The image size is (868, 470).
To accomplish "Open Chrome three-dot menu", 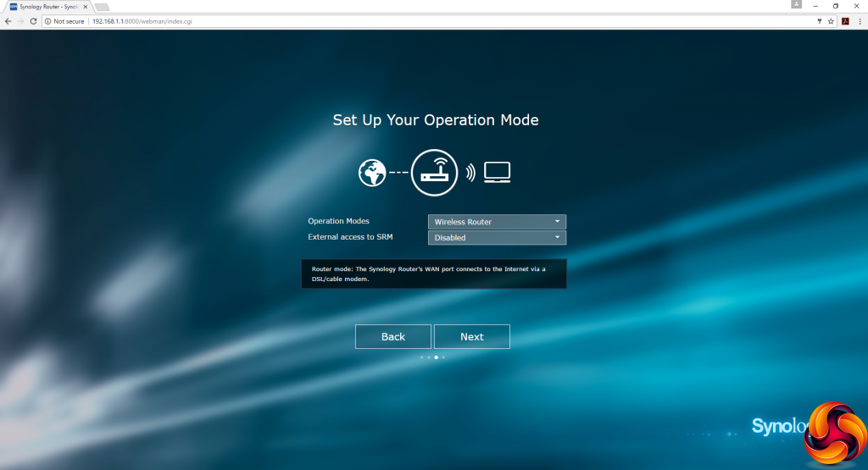I will tap(860, 21).
